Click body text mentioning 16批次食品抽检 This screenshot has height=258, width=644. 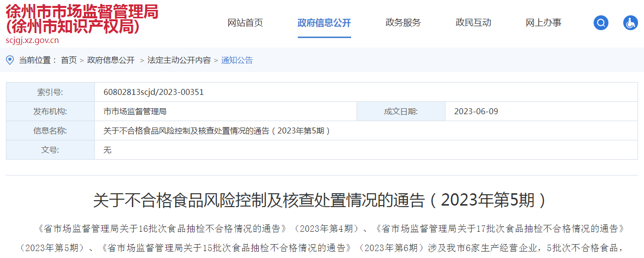coord(162,229)
